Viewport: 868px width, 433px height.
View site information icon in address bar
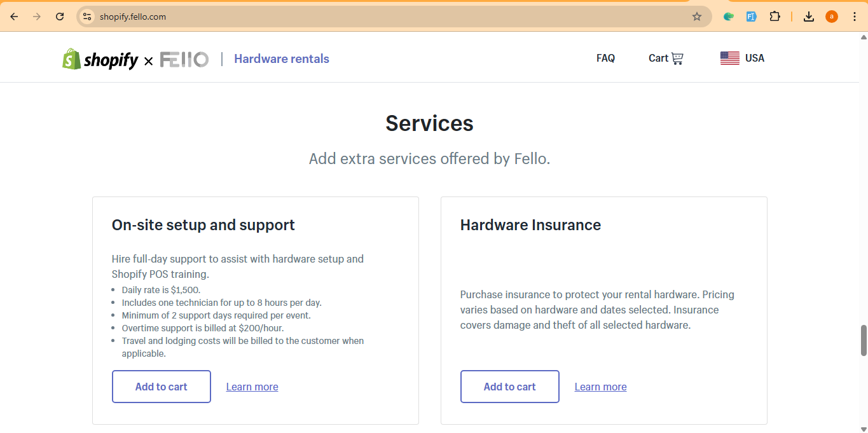click(88, 17)
